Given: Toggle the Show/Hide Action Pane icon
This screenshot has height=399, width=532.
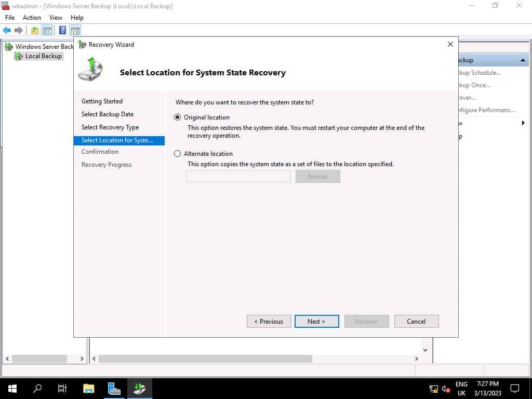Looking at the screenshot, I should (75, 31).
